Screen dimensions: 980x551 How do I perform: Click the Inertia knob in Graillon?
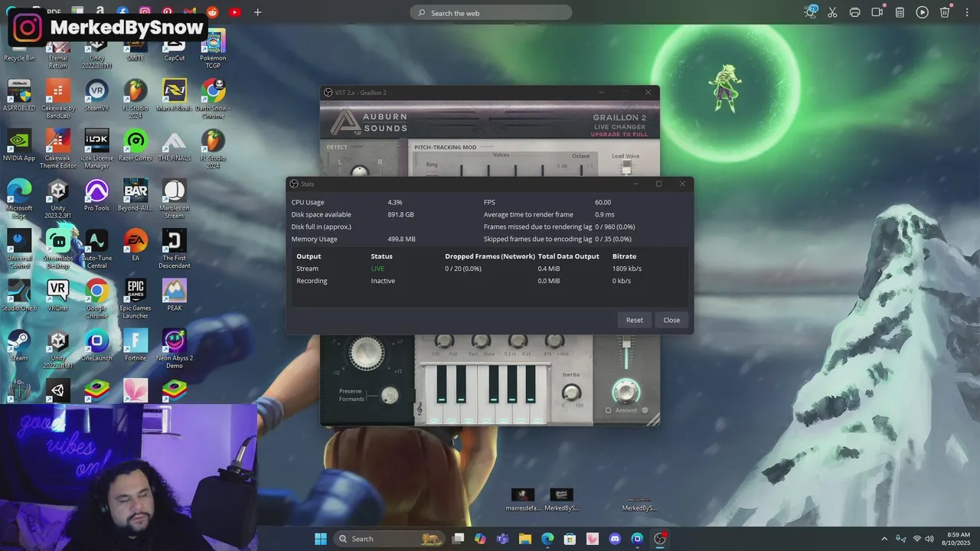(571, 392)
